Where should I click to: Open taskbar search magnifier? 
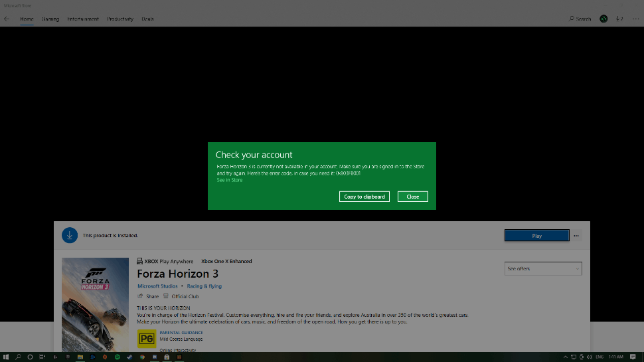pyautogui.click(x=18, y=357)
